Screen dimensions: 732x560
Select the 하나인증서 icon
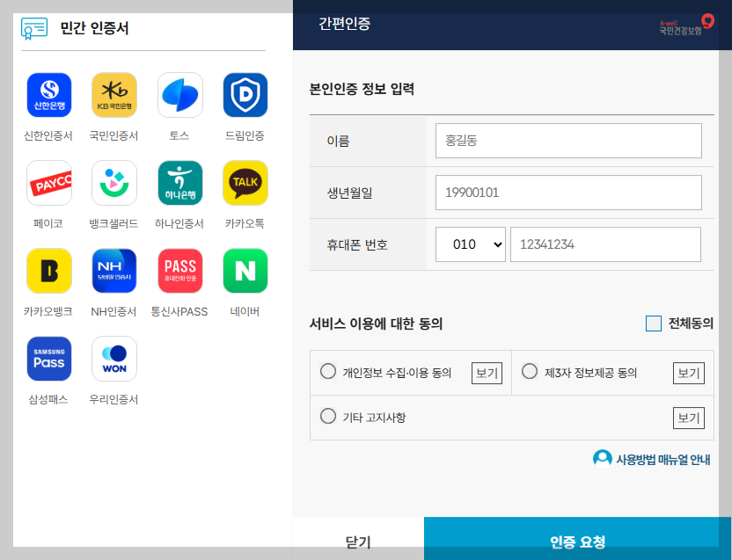point(180,183)
